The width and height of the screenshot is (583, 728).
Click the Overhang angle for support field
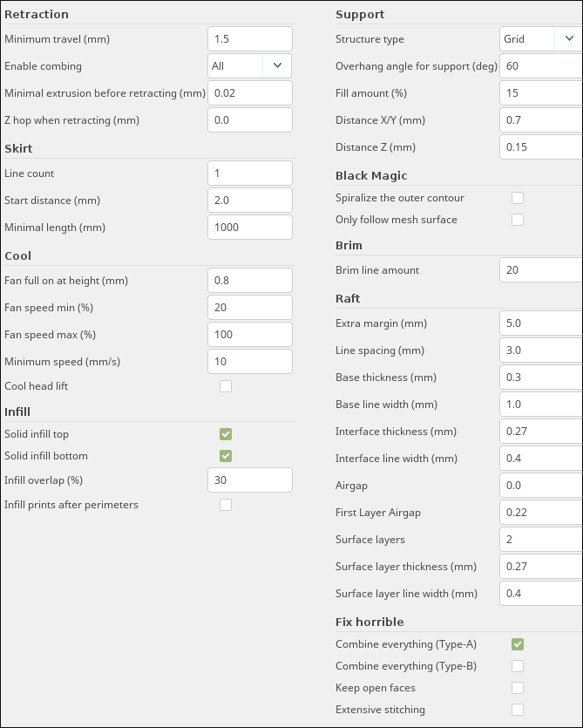[x=541, y=66]
